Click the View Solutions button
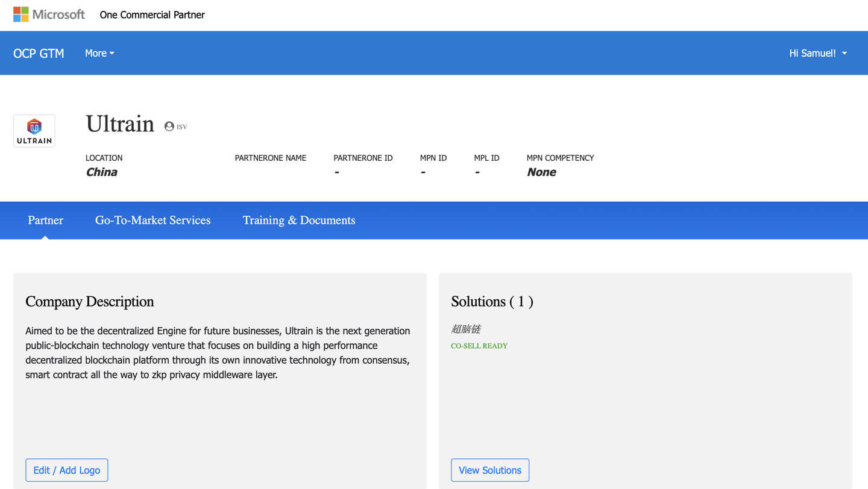Viewport: 868px width, 489px height. coord(490,470)
